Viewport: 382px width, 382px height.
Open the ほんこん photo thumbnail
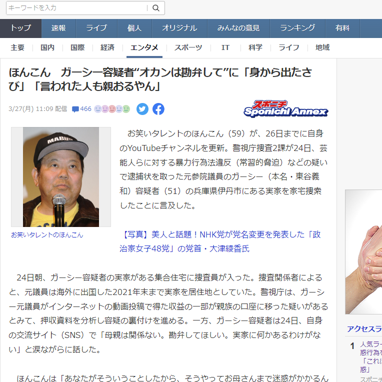point(61,177)
